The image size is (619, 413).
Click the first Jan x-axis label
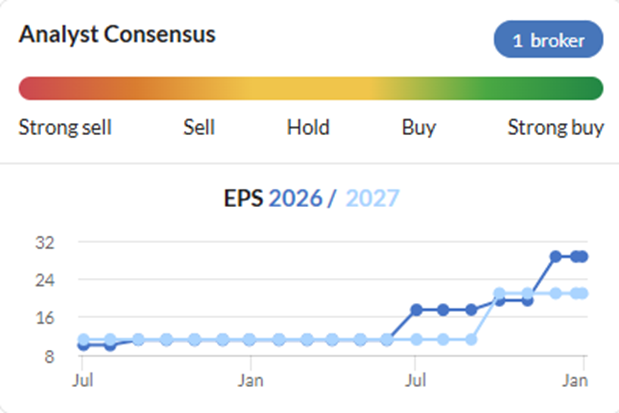[250, 380]
